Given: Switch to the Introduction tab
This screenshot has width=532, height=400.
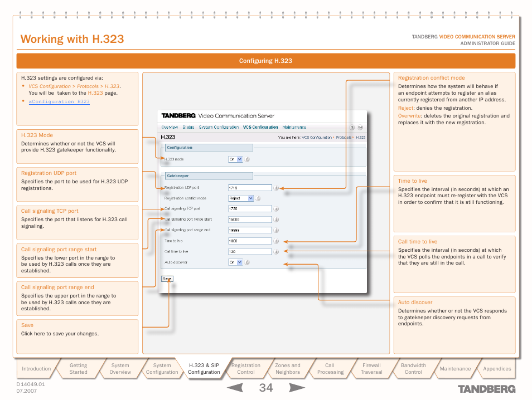Looking at the screenshot, I should pos(36,369).
